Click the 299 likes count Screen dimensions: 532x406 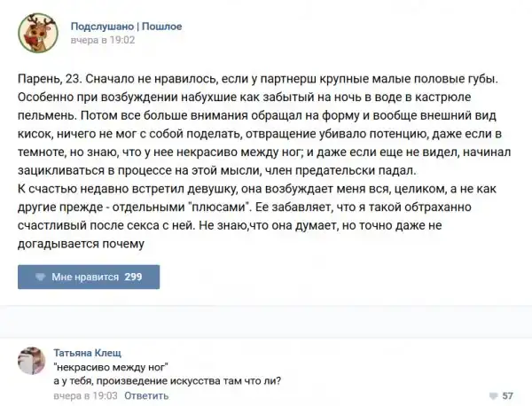pyautogui.click(x=133, y=277)
